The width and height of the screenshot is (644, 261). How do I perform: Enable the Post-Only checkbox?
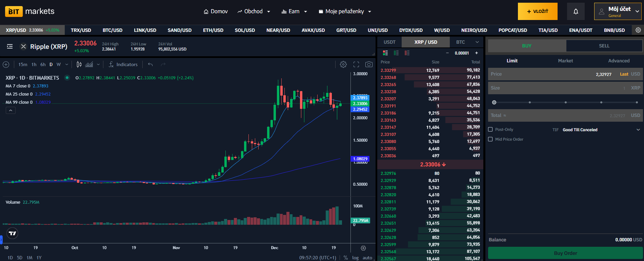490,129
